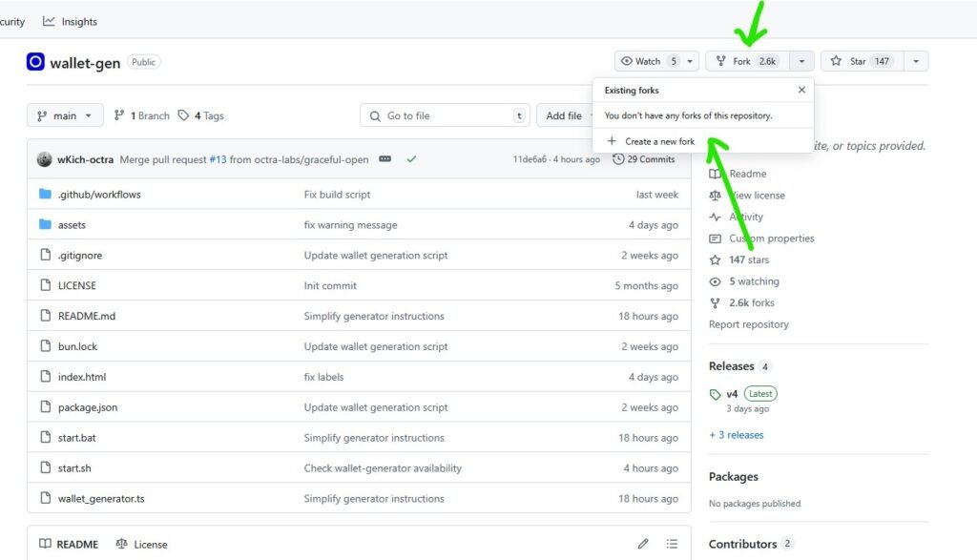Viewport: 977px width, 560px height.
Task: Open the package.json file
Action: pyautogui.click(x=87, y=408)
